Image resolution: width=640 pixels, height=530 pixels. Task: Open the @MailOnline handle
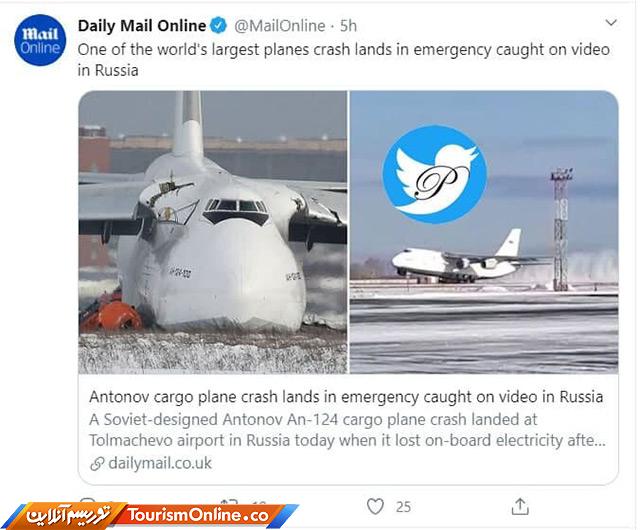pos(280,26)
